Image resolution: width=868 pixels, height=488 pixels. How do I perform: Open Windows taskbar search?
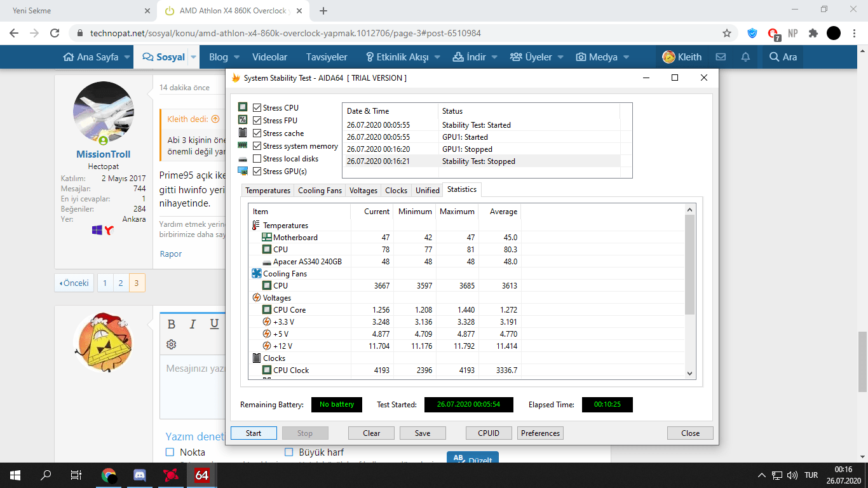(x=46, y=475)
